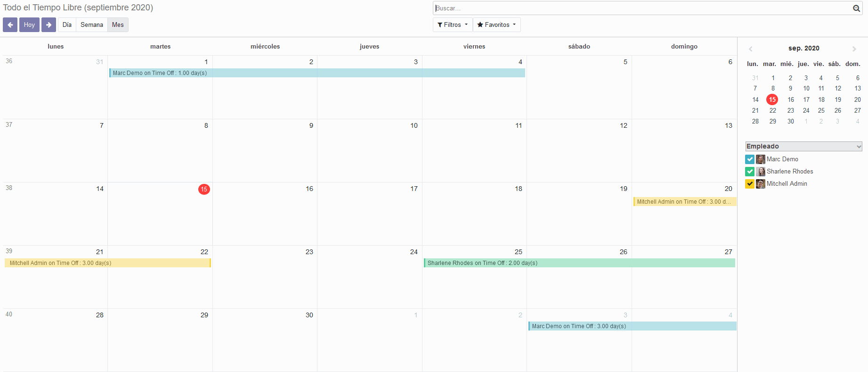Go to next month in mini calendar
Screen dimensions: 868x372
(854, 49)
